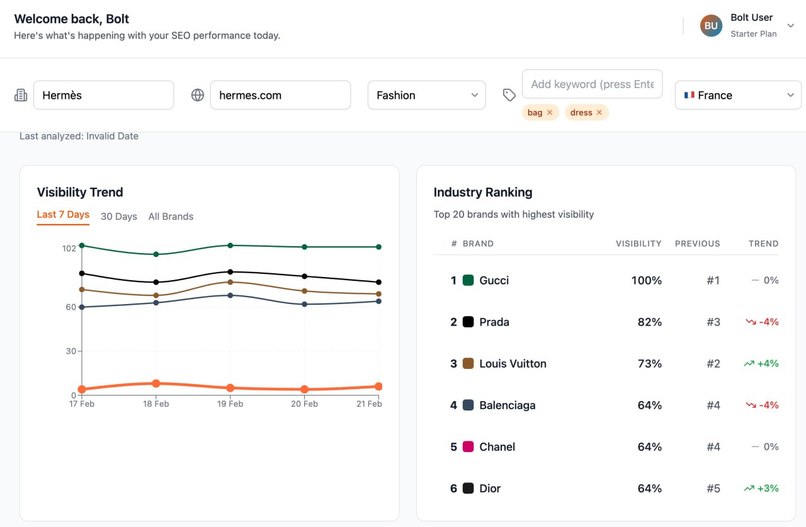Open the user account menu chevron
Viewport: 806px width, 527px height.
[791, 26]
